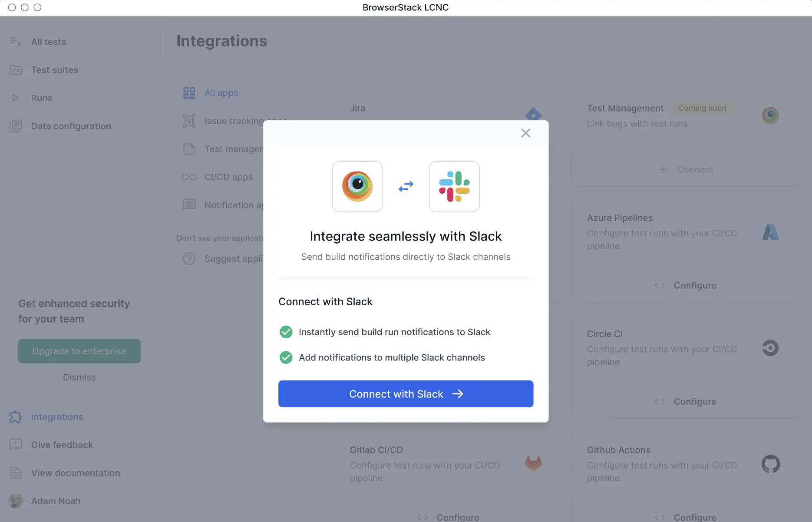Click the Github Actions octocat icon

pos(770,464)
